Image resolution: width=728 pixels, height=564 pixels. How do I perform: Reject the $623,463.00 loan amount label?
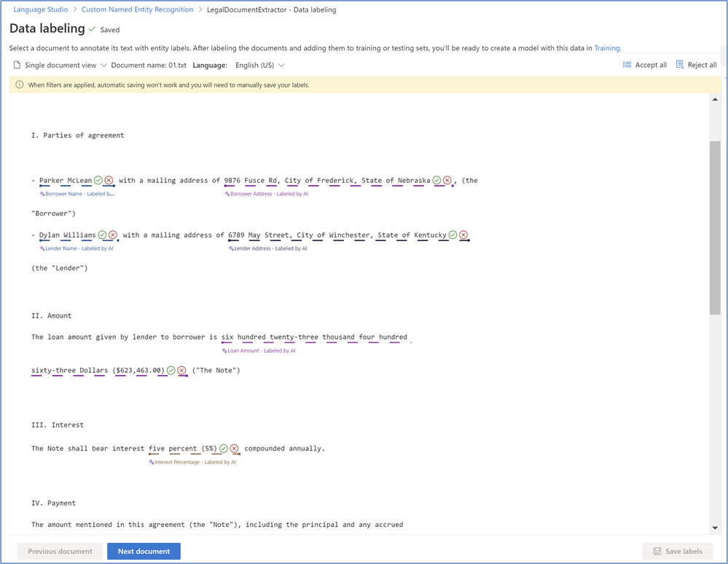(x=182, y=370)
